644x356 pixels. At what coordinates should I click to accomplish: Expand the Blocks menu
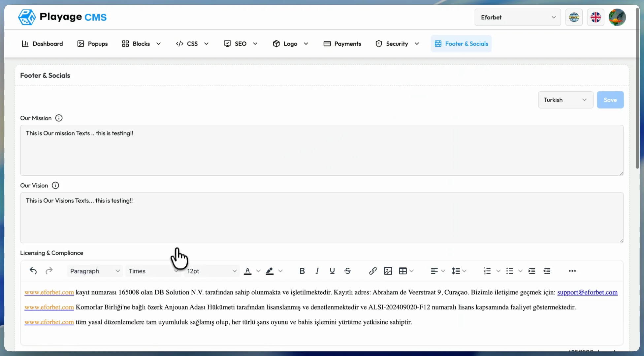click(141, 44)
